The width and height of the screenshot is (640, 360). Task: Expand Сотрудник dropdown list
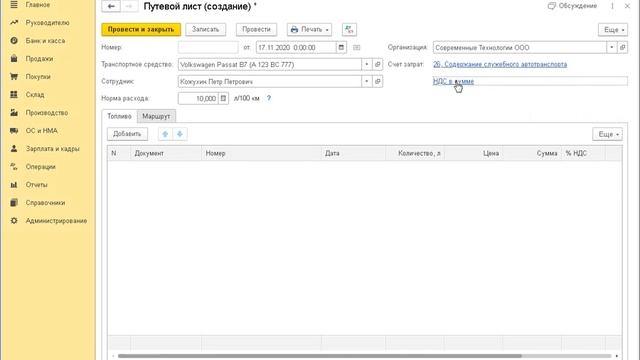pyautogui.click(x=367, y=82)
